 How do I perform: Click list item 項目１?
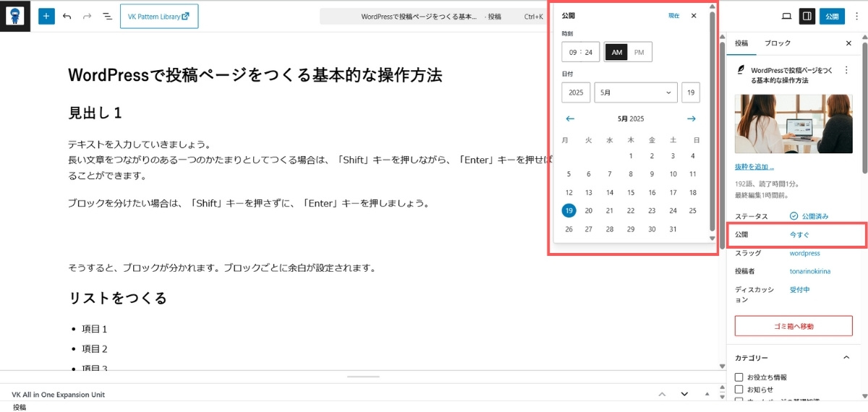point(95,329)
